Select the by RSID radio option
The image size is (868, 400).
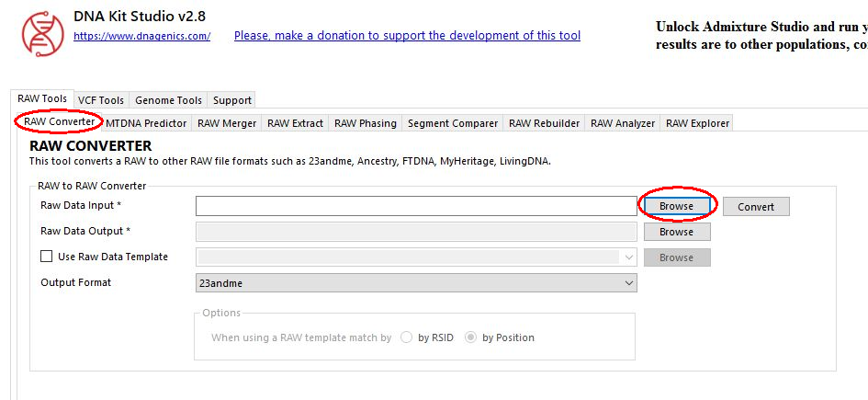point(407,337)
